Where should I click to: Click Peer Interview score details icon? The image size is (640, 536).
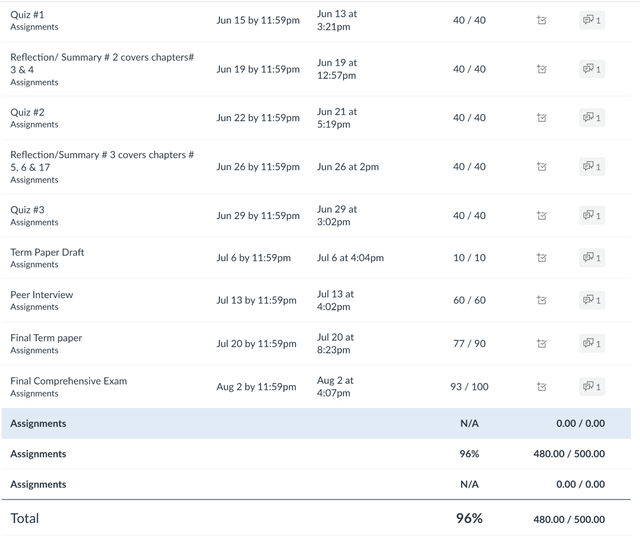tap(541, 300)
